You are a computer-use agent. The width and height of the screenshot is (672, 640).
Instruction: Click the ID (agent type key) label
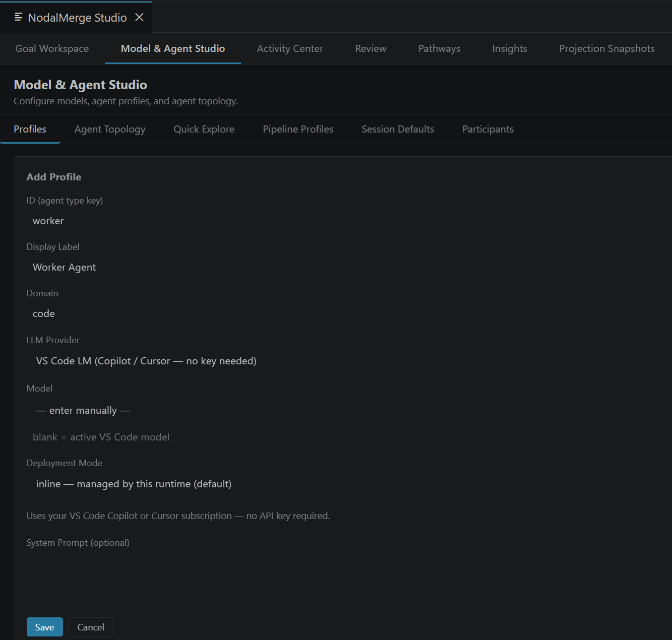(65, 201)
